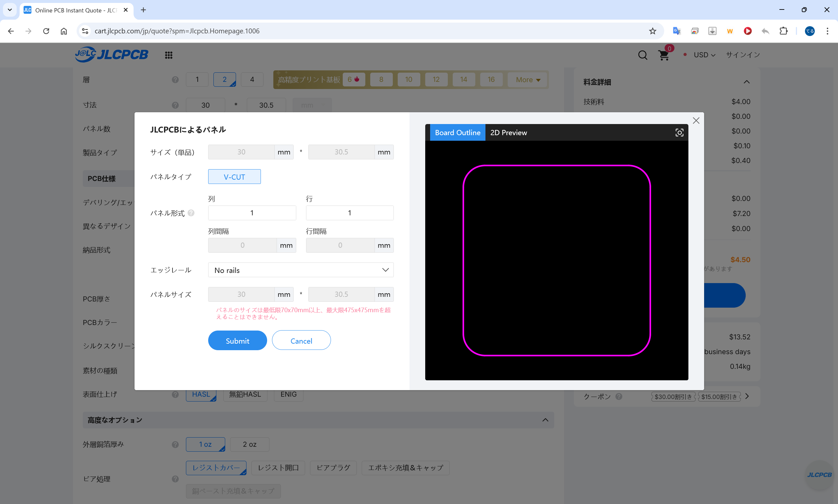Open the browser extensions puzzle icon
The height and width of the screenshot is (504, 838).
[x=784, y=31]
